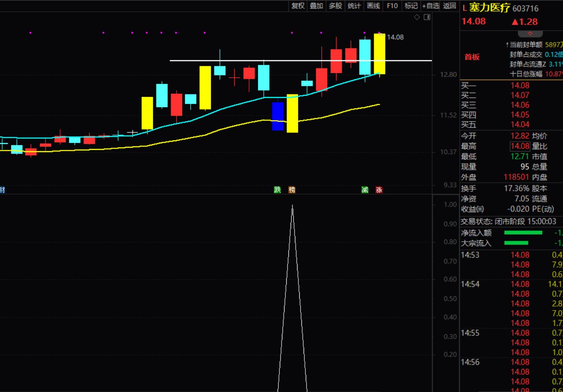The width and height of the screenshot is (563, 392).
Task: Click the 外盘 value 118501
Action: pyautogui.click(x=516, y=177)
